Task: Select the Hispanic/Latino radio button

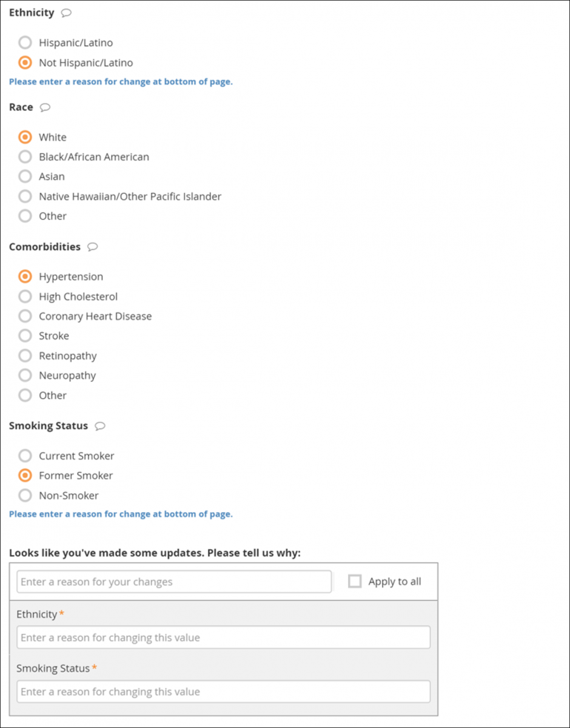Action: [x=25, y=42]
